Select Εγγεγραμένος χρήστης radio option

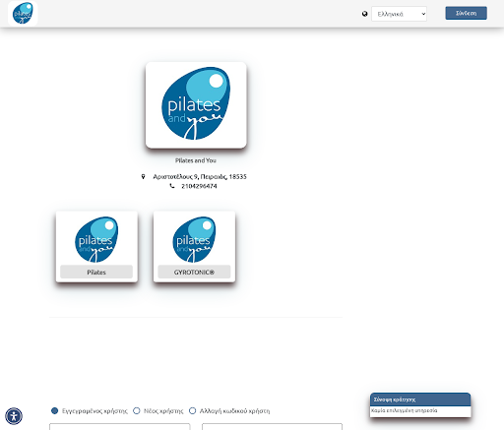tap(54, 410)
